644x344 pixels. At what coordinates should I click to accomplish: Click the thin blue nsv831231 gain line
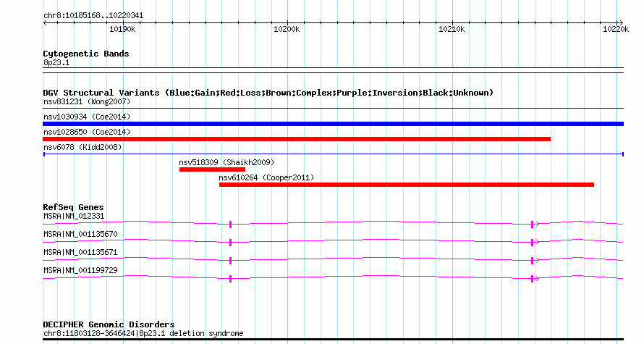(x=333, y=109)
